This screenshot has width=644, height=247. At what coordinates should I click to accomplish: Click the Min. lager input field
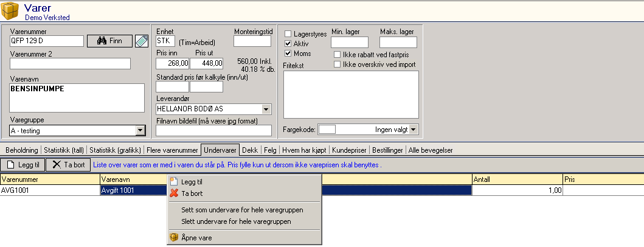(x=350, y=43)
